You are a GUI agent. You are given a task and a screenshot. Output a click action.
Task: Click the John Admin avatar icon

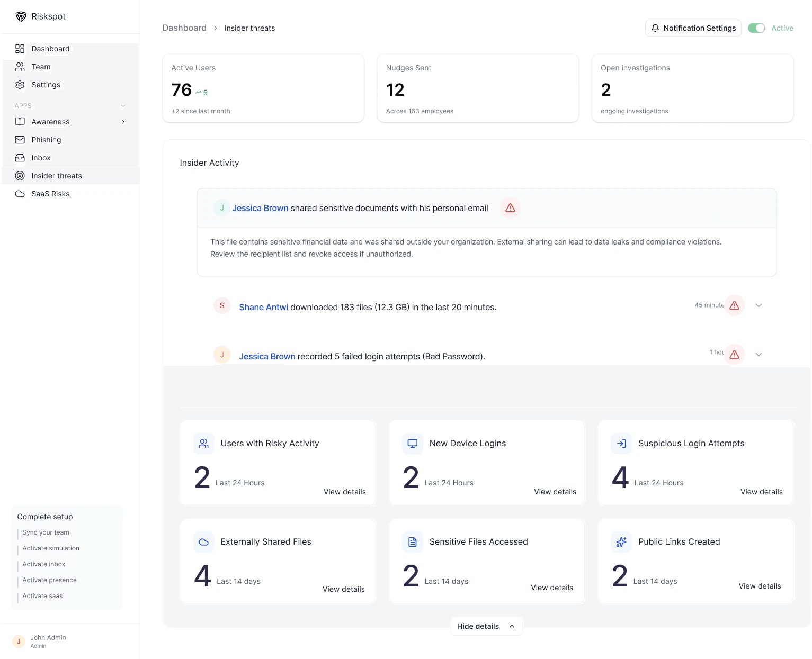[19, 642]
